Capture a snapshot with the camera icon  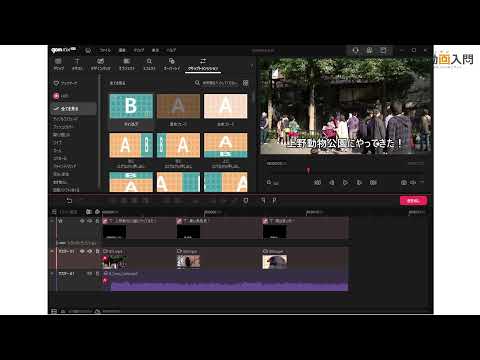[404, 183]
